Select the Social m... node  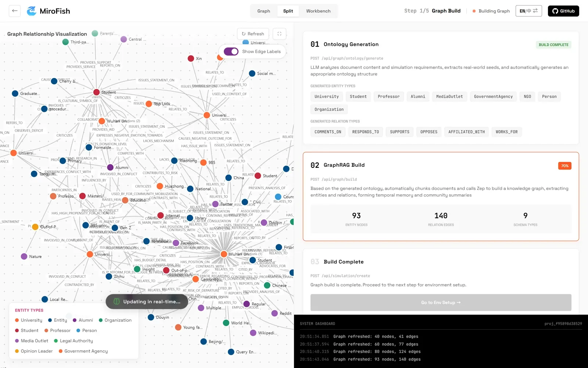tap(252, 74)
